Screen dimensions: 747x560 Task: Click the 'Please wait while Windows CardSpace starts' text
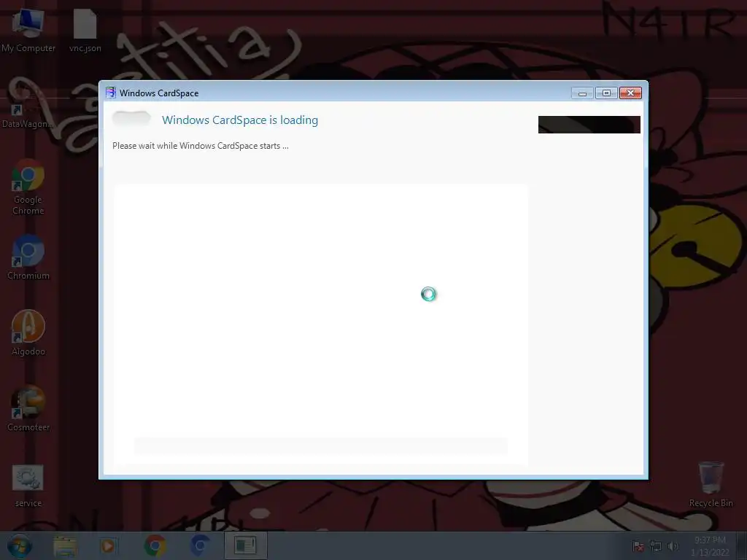[x=201, y=146]
